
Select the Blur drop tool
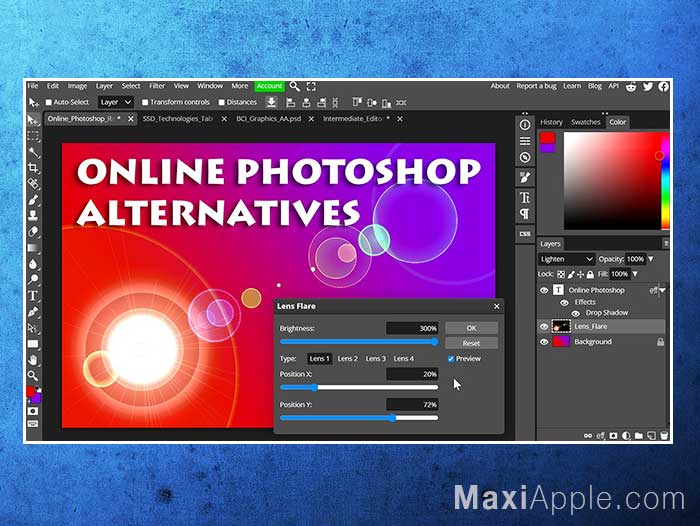click(x=33, y=263)
